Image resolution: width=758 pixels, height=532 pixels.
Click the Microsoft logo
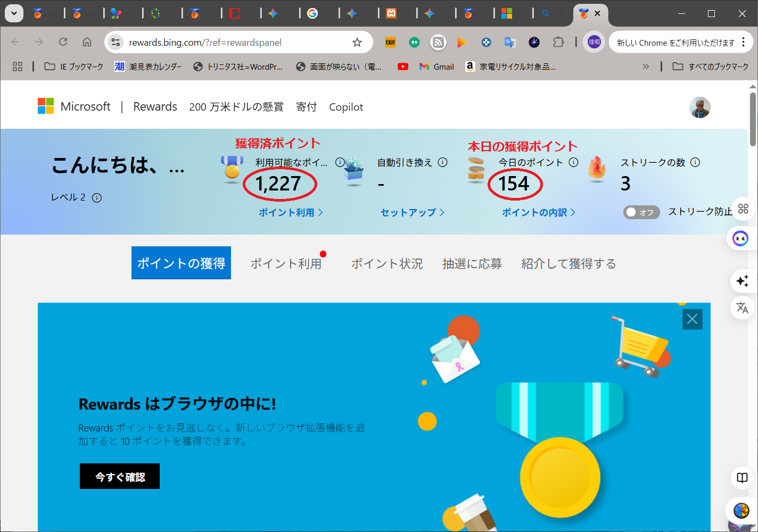pyautogui.click(x=46, y=106)
